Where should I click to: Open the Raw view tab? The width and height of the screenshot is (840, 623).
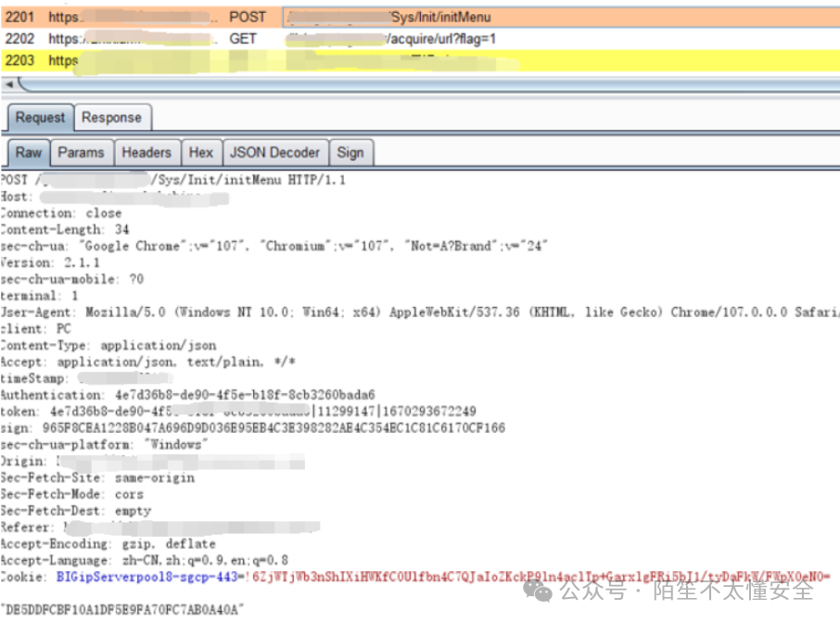click(29, 153)
